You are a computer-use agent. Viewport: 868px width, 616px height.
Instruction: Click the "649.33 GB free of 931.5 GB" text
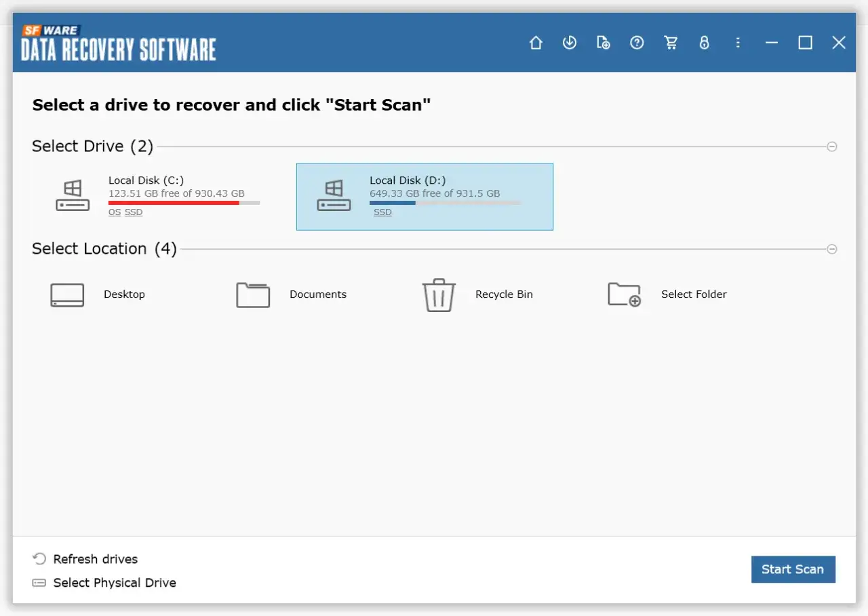[435, 193]
